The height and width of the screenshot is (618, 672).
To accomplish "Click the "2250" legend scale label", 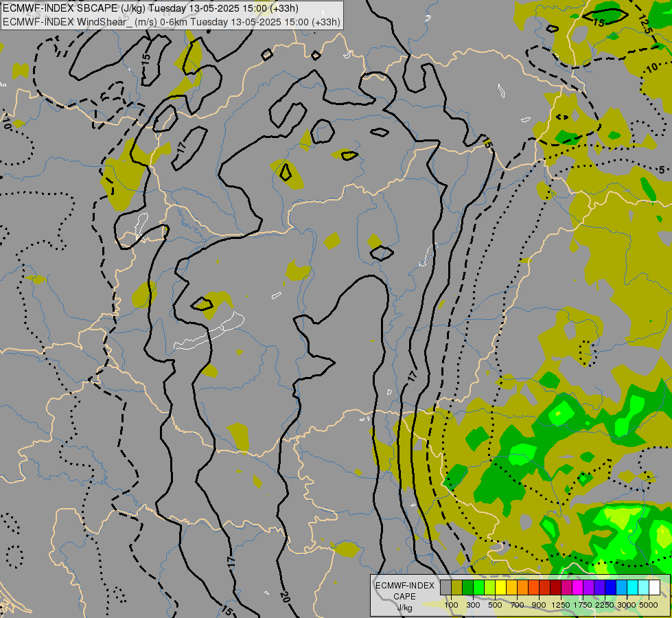I will point(605,605).
